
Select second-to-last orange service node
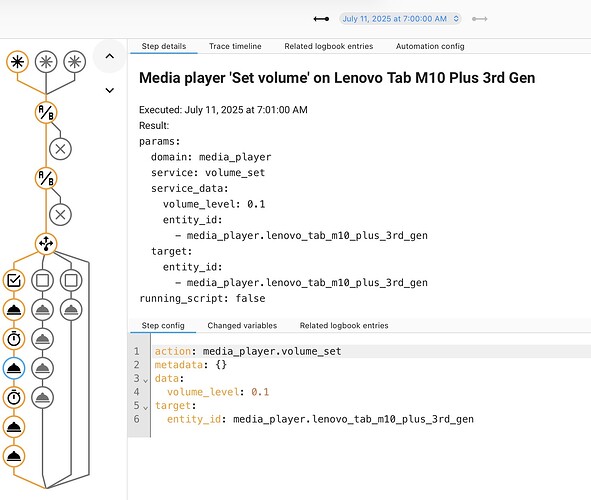[14, 427]
